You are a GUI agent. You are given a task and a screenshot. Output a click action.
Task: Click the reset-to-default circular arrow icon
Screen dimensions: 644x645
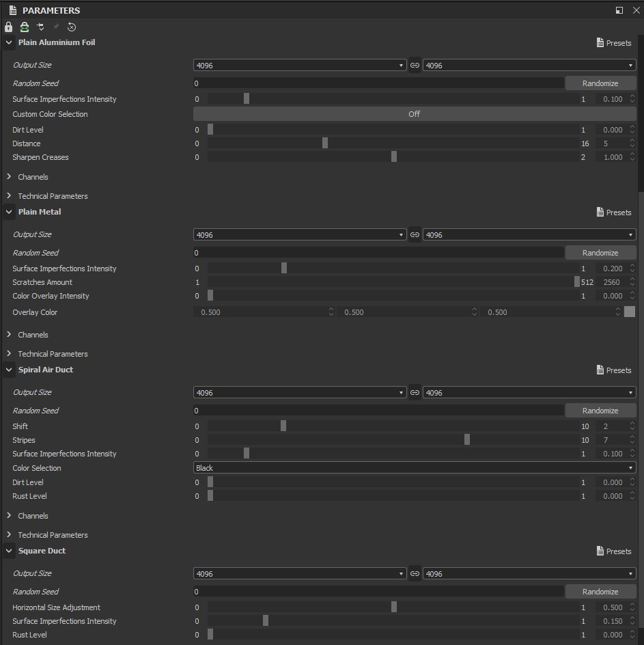tap(72, 27)
